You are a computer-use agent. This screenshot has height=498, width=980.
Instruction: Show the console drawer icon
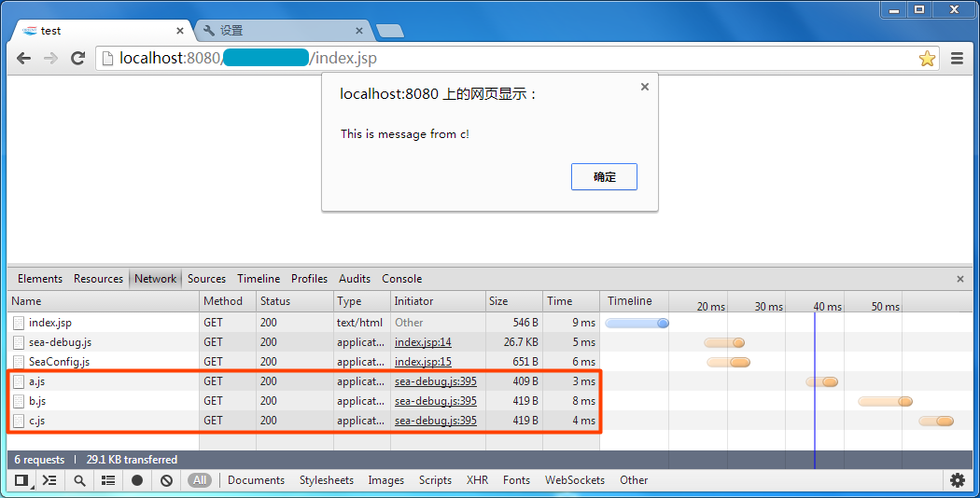point(49,480)
